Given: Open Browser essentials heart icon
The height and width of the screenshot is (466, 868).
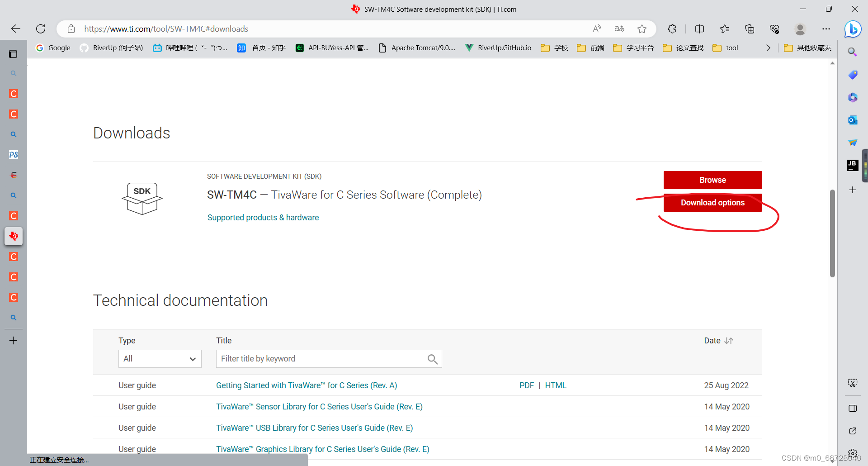Looking at the screenshot, I should click(x=774, y=29).
